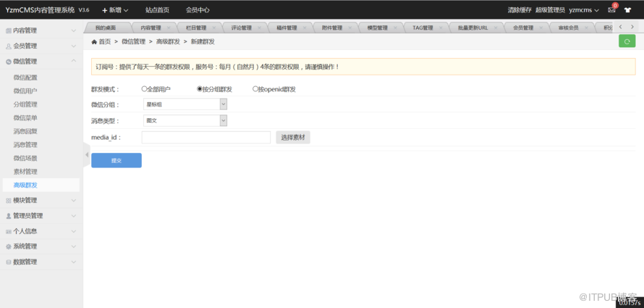Open 微信配置 in the sidebar
This screenshot has height=308, width=644.
click(25, 78)
